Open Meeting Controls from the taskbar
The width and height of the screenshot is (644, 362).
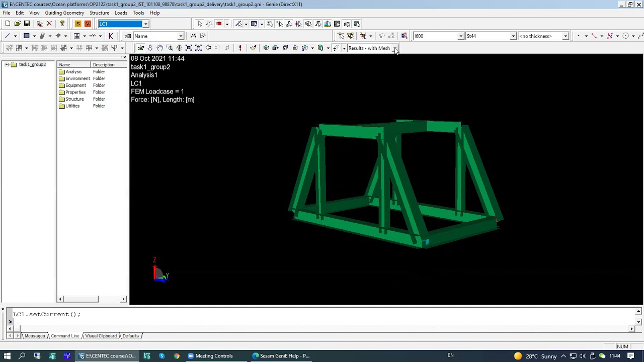point(210,355)
